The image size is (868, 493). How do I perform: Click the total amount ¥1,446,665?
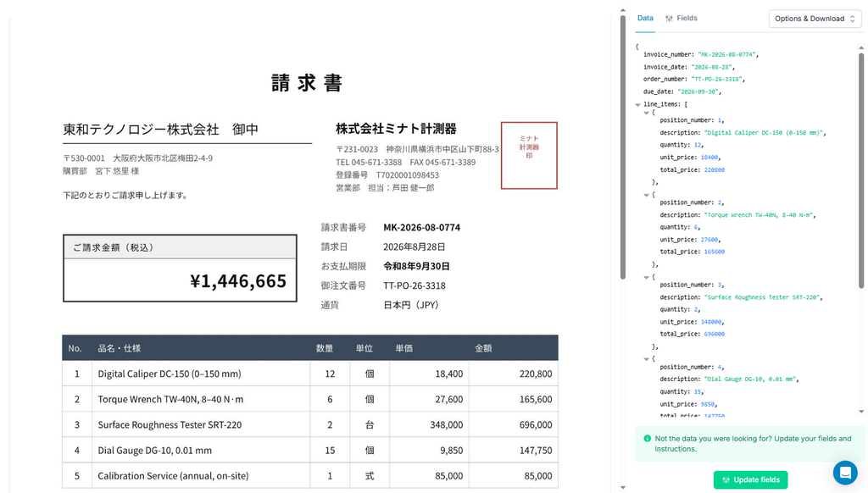click(x=238, y=281)
